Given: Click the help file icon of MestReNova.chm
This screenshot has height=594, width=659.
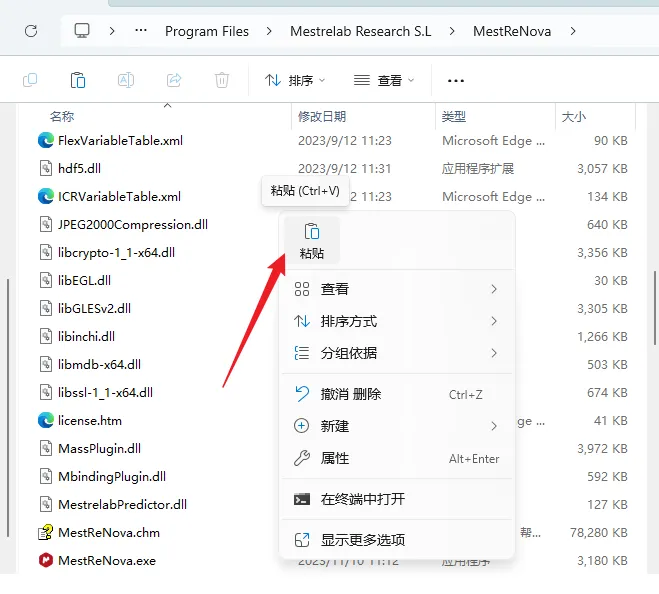Looking at the screenshot, I should (46, 533).
